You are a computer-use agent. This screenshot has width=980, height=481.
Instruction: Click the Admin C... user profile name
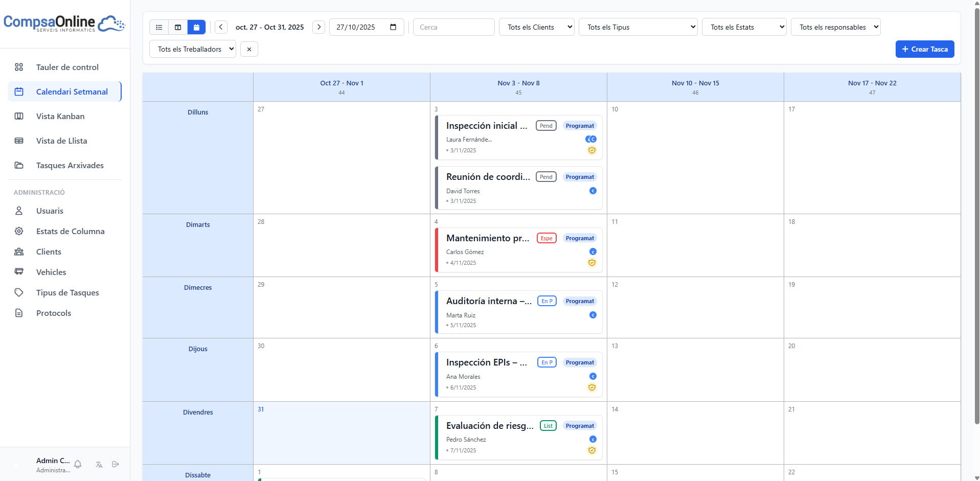pyautogui.click(x=53, y=461)
